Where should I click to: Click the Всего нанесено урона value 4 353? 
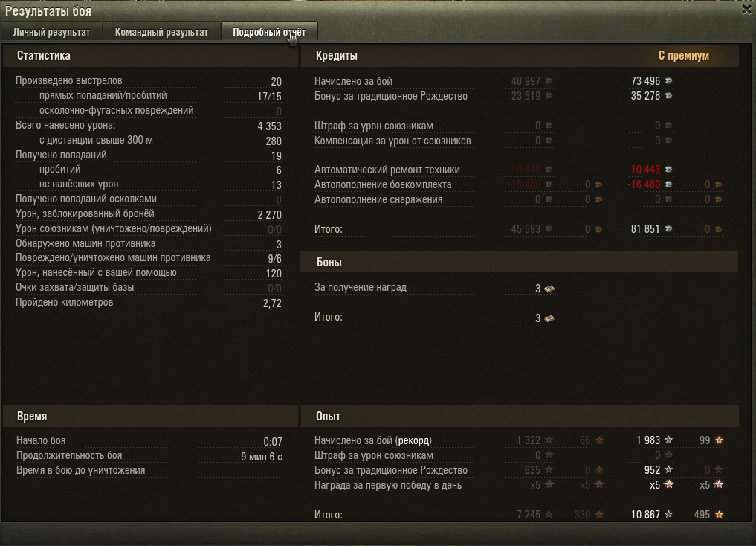point(270,126)
